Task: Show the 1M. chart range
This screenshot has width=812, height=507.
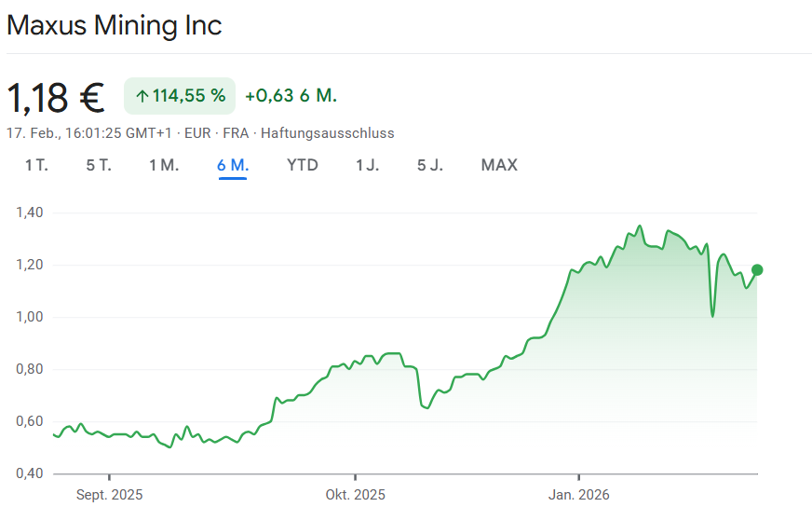Action: [x=164, y=165]
